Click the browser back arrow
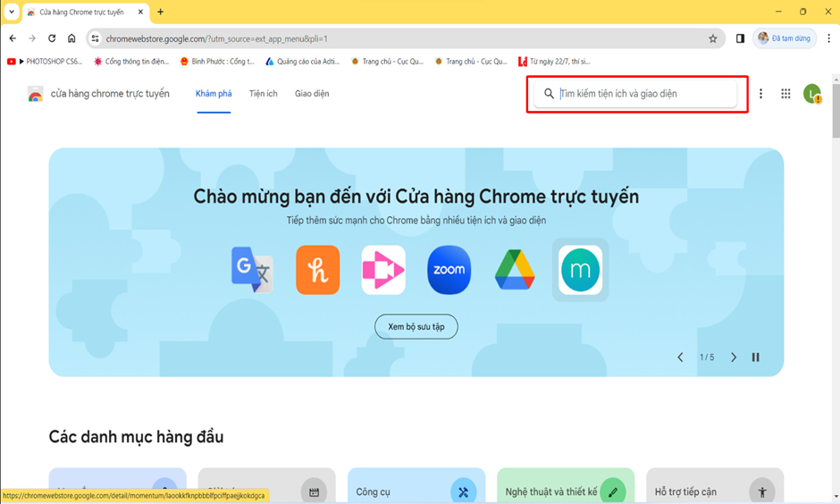The width and height of the screenshot is (840, 504). click(13, 38)
